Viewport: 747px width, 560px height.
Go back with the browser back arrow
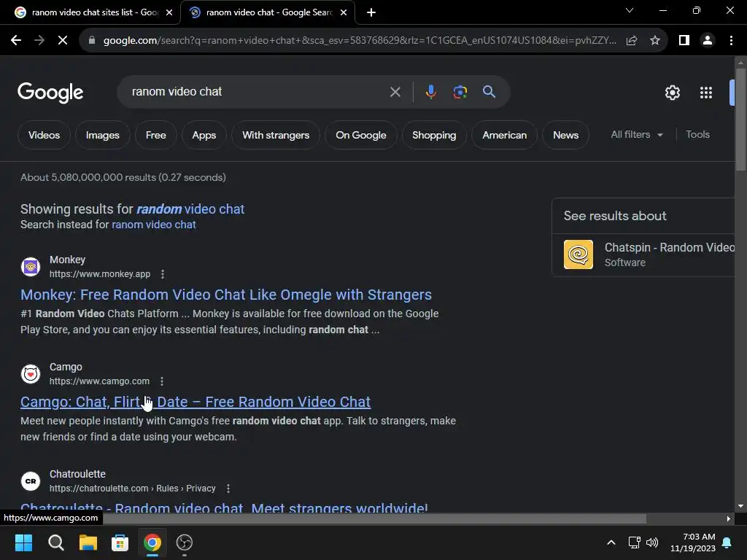16,41
